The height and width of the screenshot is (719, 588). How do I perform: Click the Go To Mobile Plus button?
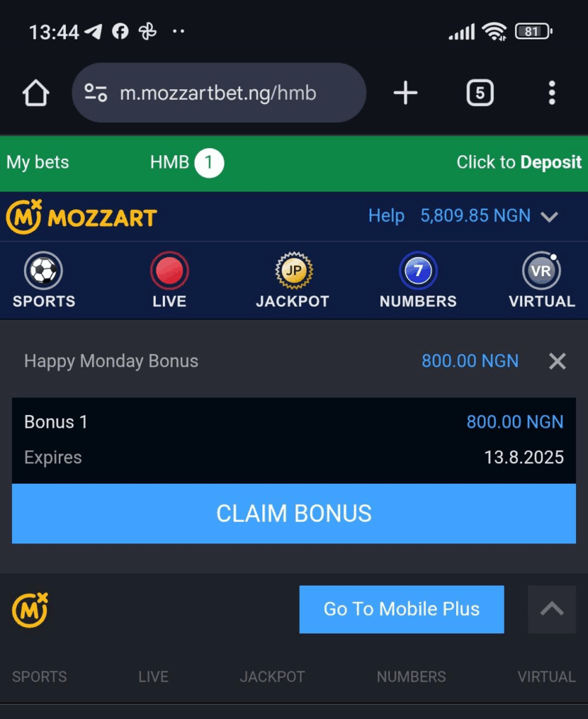coord(401,609)
